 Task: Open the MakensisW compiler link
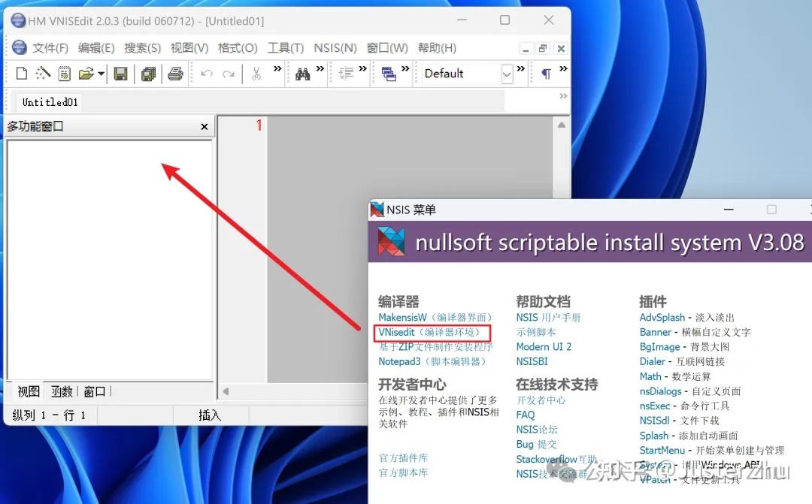[x=435, y=317]
